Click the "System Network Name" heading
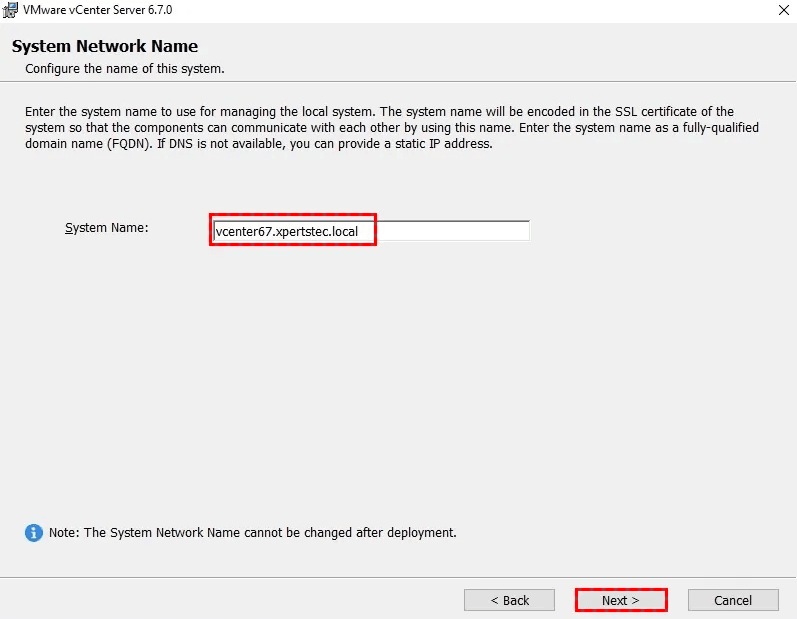Screen dimensions: 797x619 tap(105, 46)
